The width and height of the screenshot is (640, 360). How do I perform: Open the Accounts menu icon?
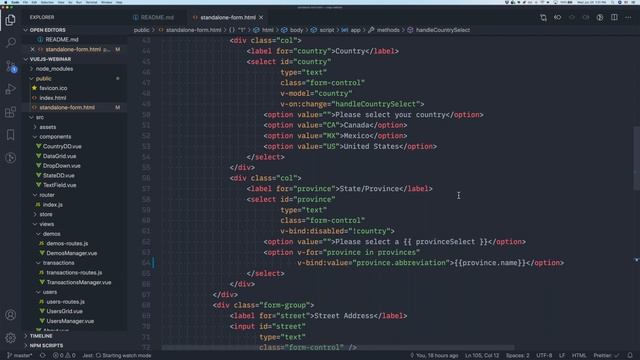point(11,315)
